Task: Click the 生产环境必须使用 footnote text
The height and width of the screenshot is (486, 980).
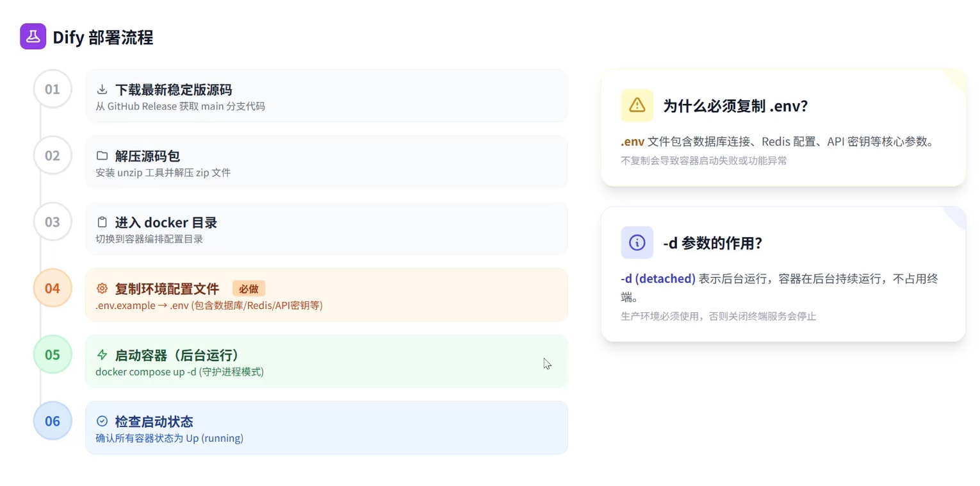Action: pyautogui.click(x=719, y=316)
